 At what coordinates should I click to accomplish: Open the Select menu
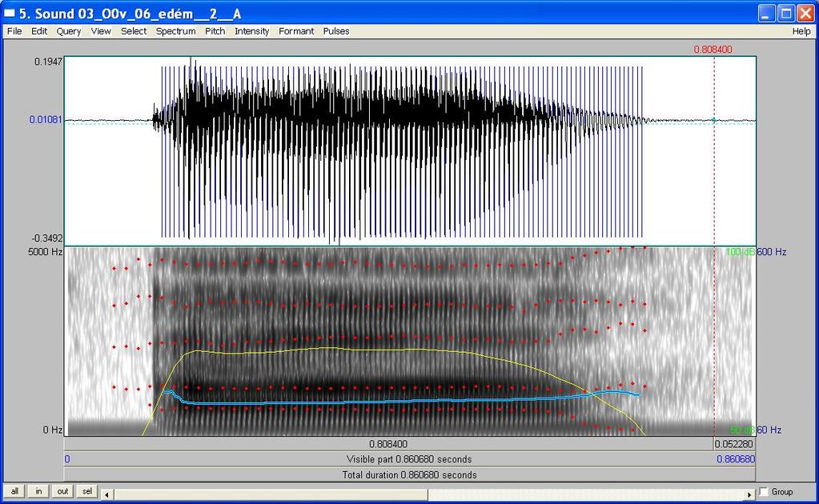pyautogui.click(x=134, y=31)
